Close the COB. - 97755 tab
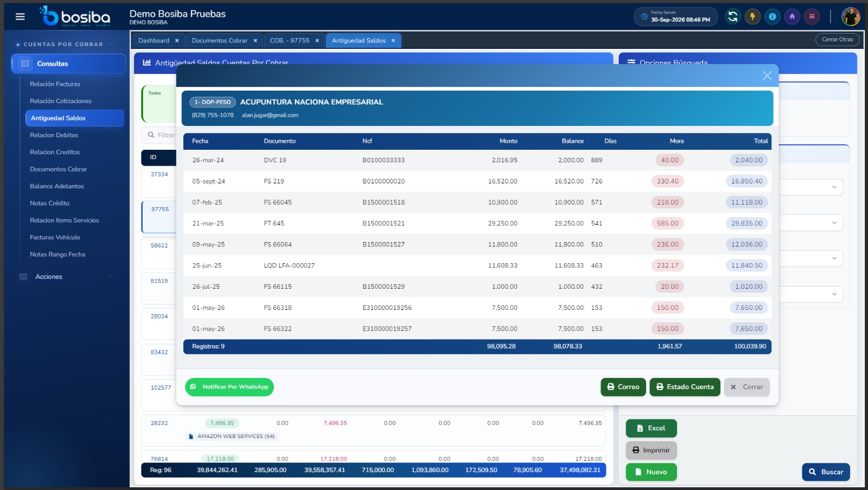 317,41
